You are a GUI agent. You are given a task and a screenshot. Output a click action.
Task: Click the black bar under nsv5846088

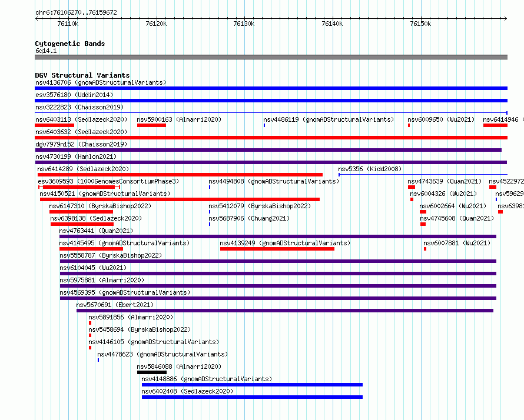152,372
